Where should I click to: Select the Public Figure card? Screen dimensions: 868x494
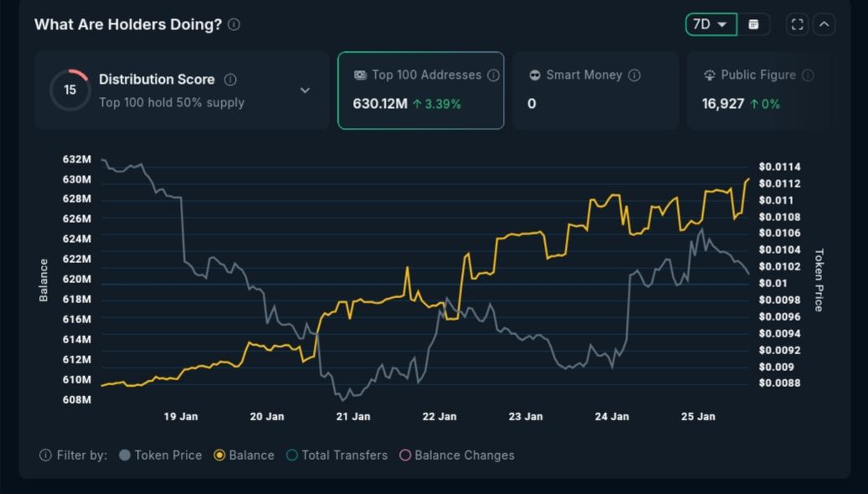(x=758, y=90)
